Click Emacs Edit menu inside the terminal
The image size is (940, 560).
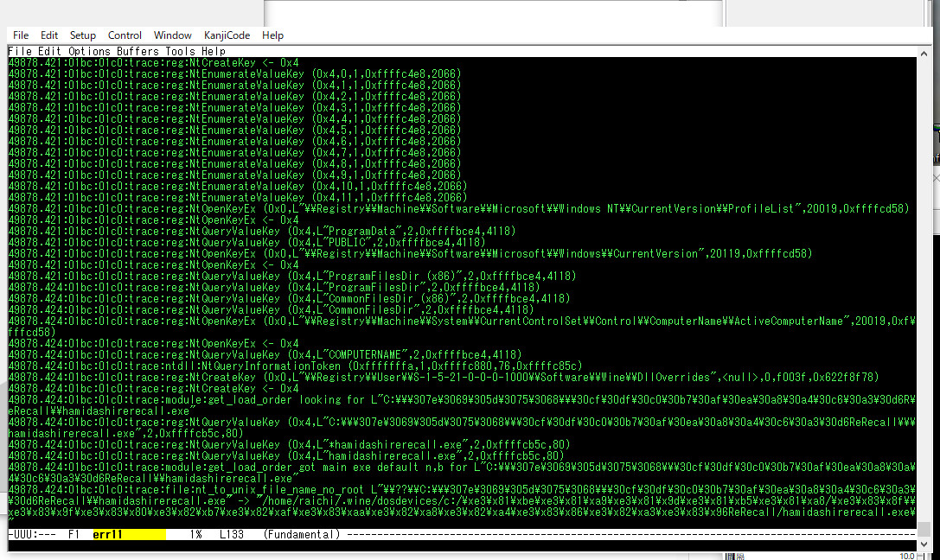coord(49,51)
